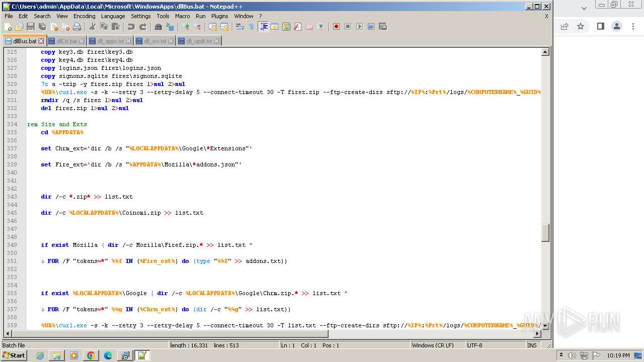Click the Save recorded macro icon
The image size is (644, 362).
point(382,27)
